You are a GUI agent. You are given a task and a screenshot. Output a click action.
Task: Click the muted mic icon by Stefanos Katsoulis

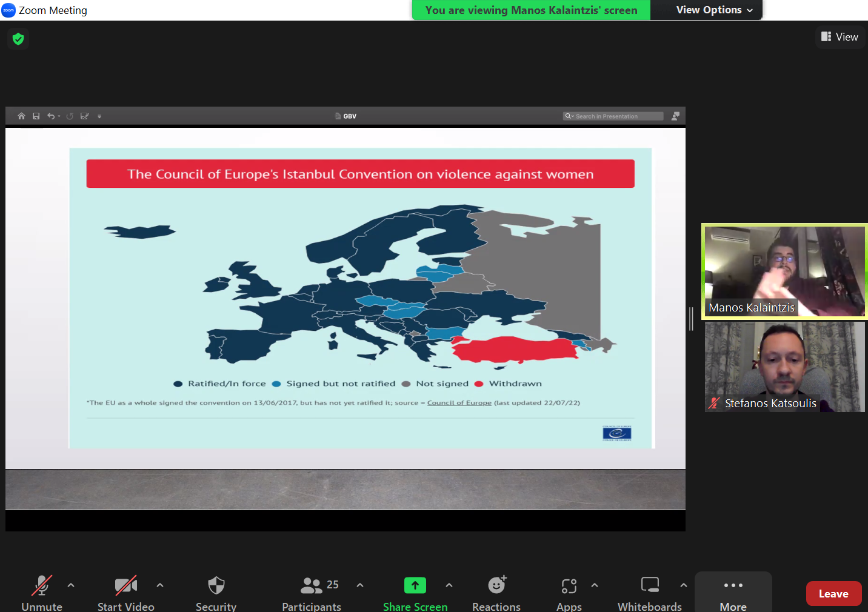point(714,403)
